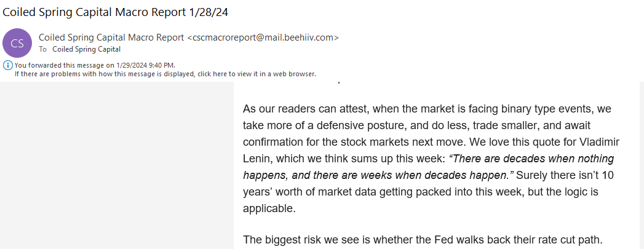Click the email subject title at top

click(116, 12)
